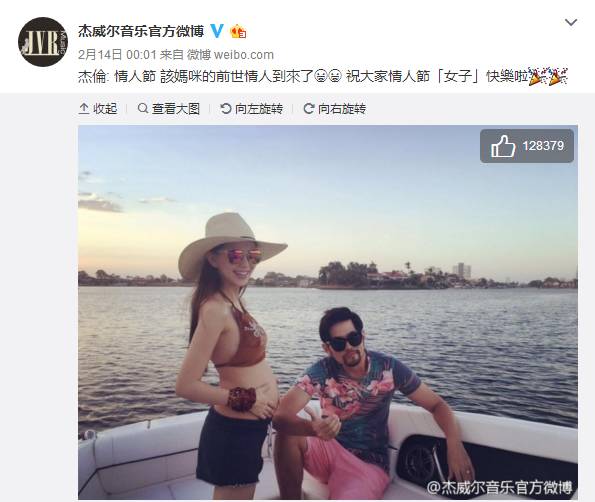Click the thumbs-up like icon on photo

503,146
